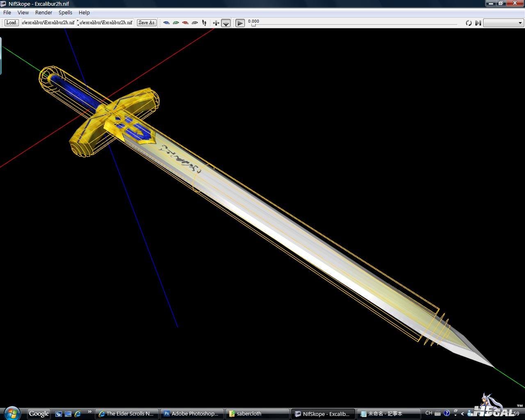Click the blue eye view icon
This screenshot has height=420, width=525.
pyautogui.click(x=166, y=23)
